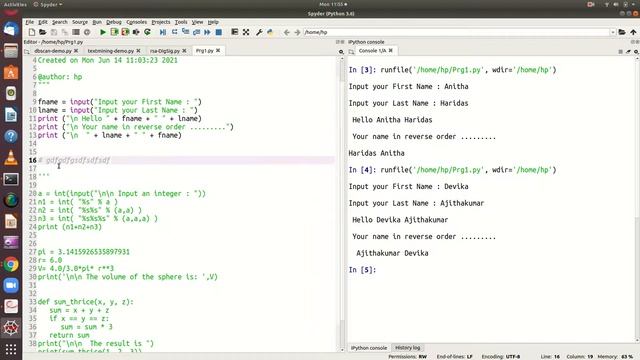Screen dimensions: 640x360
Task: Open the Source menu
Action: [80, 22]
